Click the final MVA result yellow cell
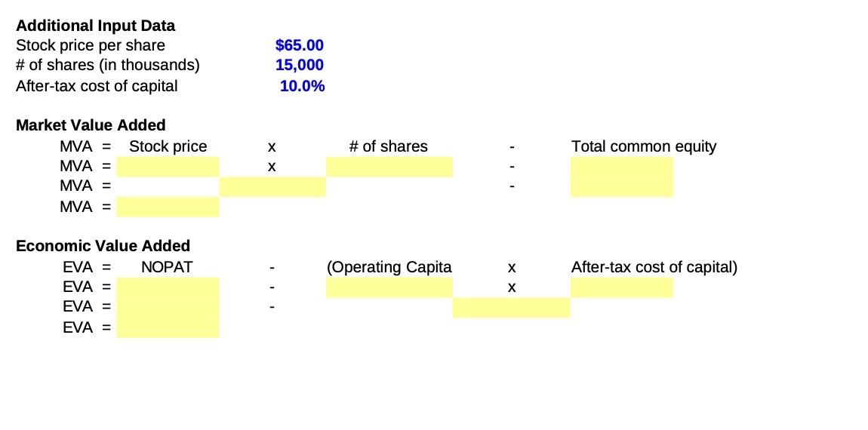 click(x=168, y=207)
